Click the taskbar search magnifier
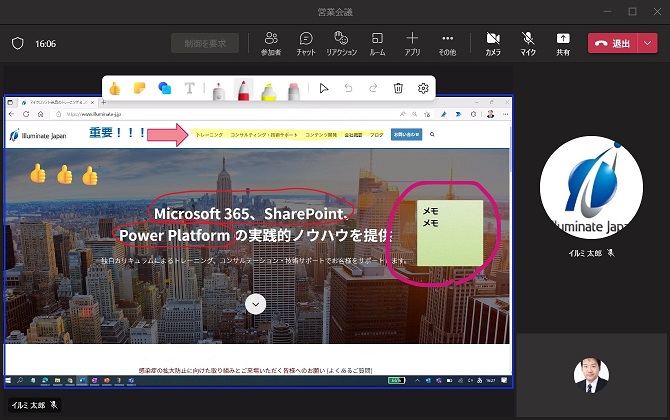 tap(20, 380)
